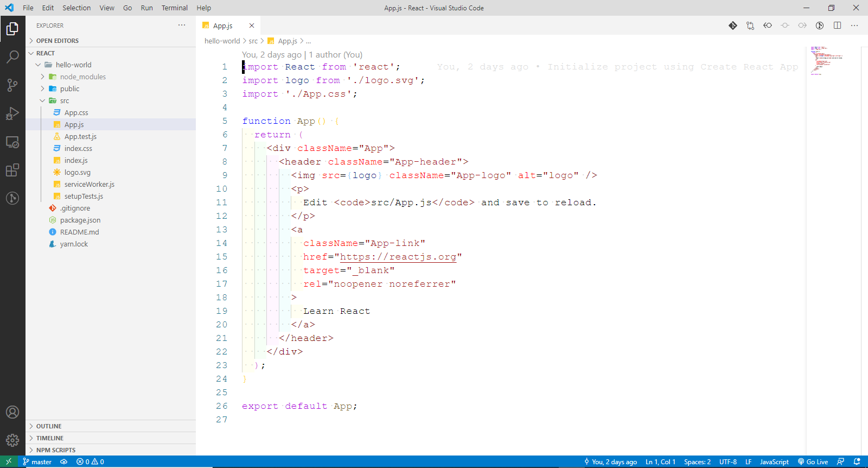Open README.md in the file tree
This screenshot has height=468, width=868.
pyautogui.click(x=111, y=232)
